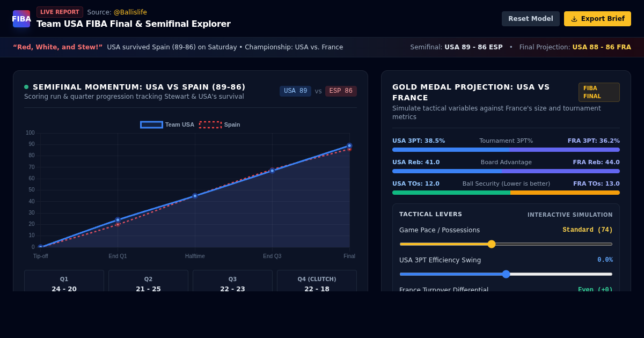Click the FIBA FINAL badge
Viewport: 644px width, 338px height.
click(599, 92)
